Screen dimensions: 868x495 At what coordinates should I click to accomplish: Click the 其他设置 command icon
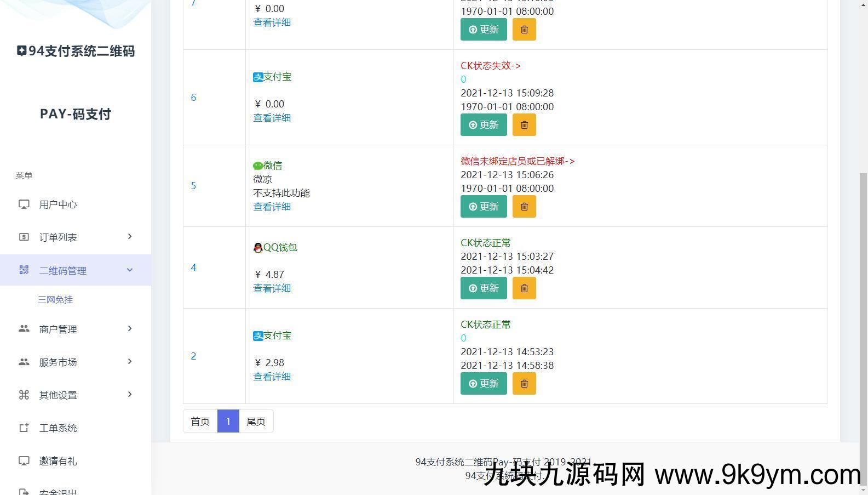24,395
